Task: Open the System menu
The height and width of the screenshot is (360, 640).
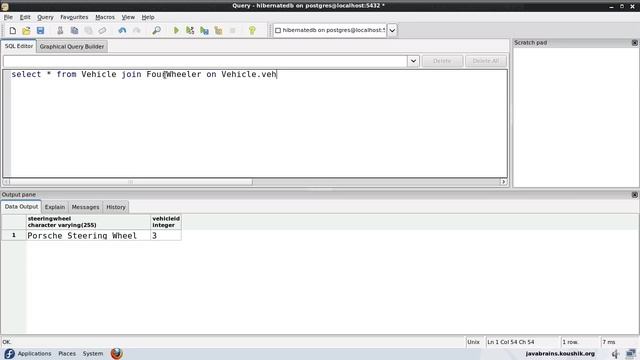Action: 93,353
